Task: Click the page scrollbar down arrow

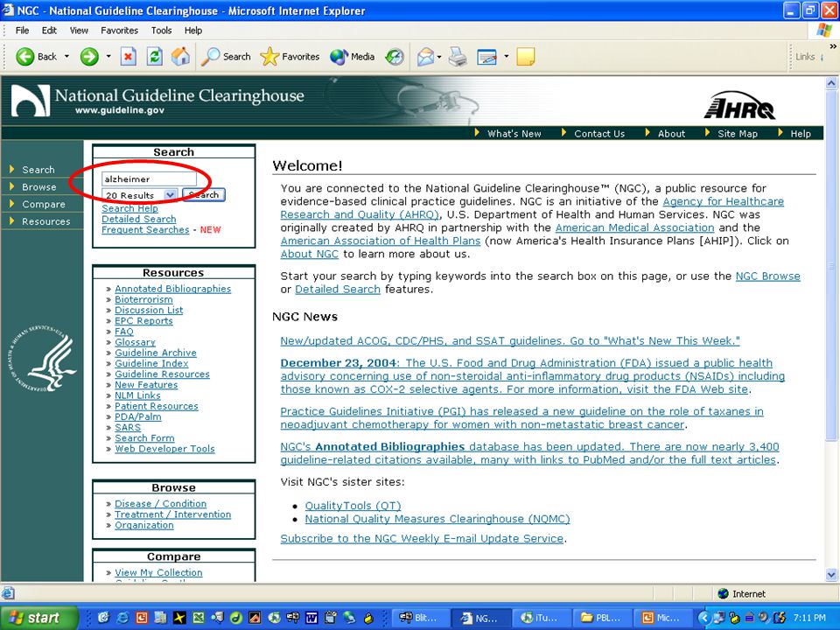Action: coord(831,575)
